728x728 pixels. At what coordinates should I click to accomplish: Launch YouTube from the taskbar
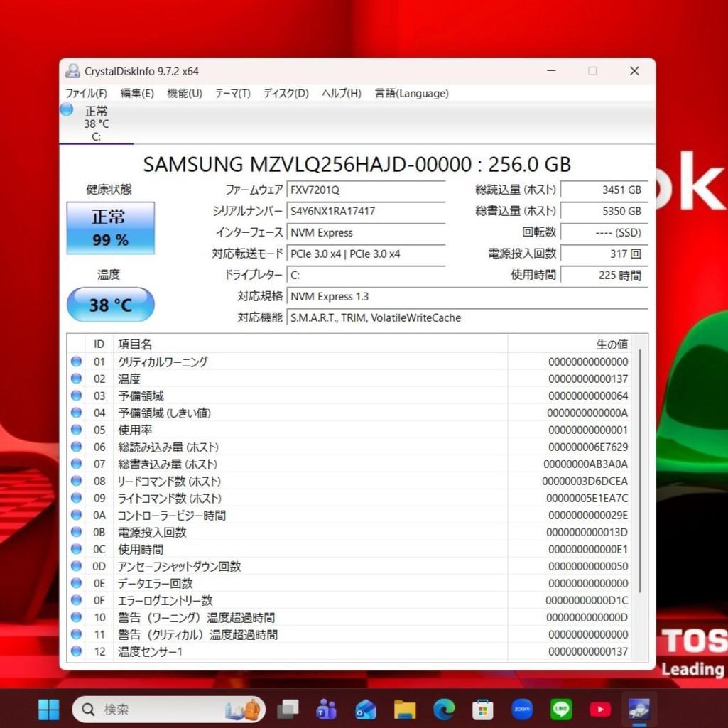[x=600, y=709]
